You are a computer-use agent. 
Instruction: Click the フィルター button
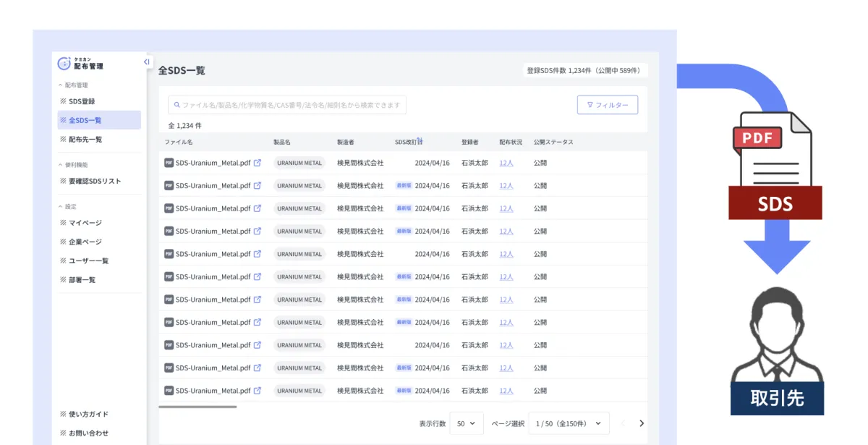[607, 105]
